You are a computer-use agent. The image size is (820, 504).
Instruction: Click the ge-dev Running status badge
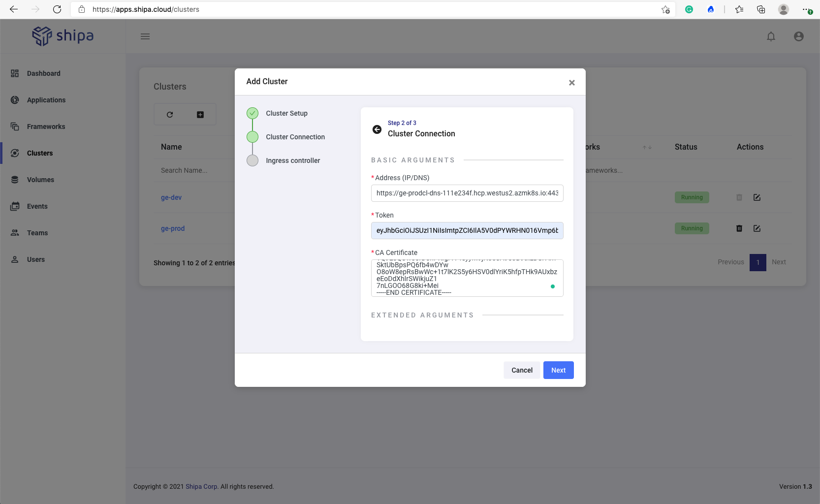tap(692, 197)
